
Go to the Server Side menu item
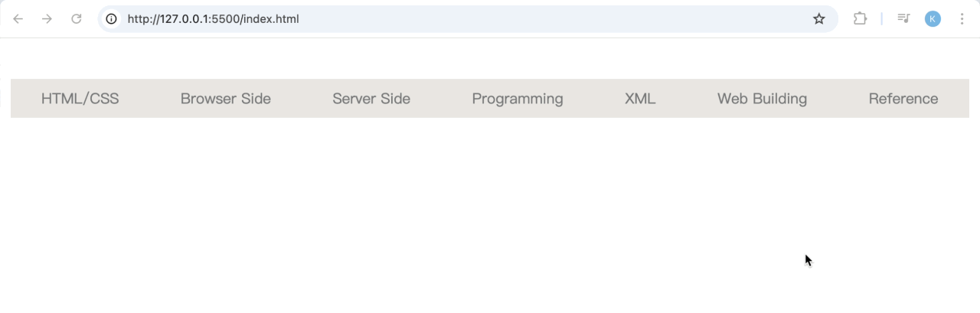pos(371,99)
